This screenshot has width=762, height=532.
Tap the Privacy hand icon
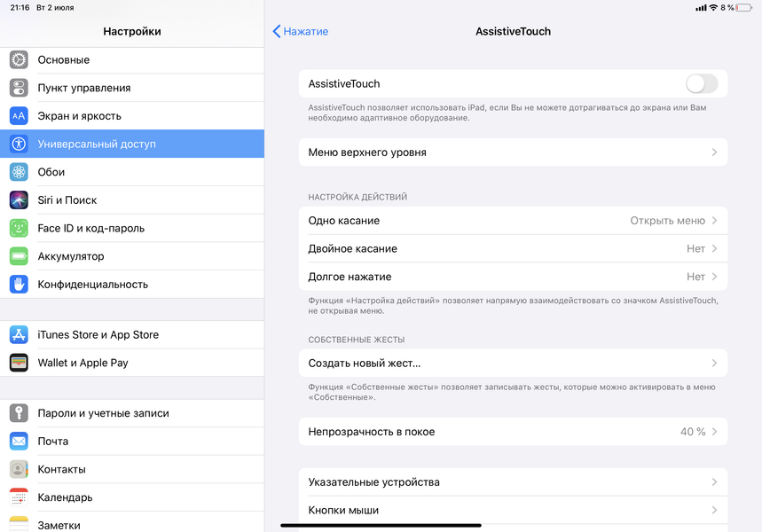pyautogui.click(x=20, y=285)
